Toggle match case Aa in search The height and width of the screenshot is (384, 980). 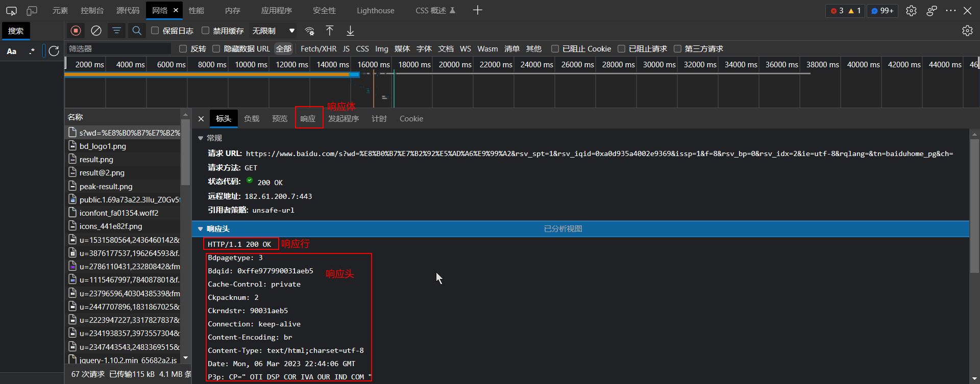11,51
